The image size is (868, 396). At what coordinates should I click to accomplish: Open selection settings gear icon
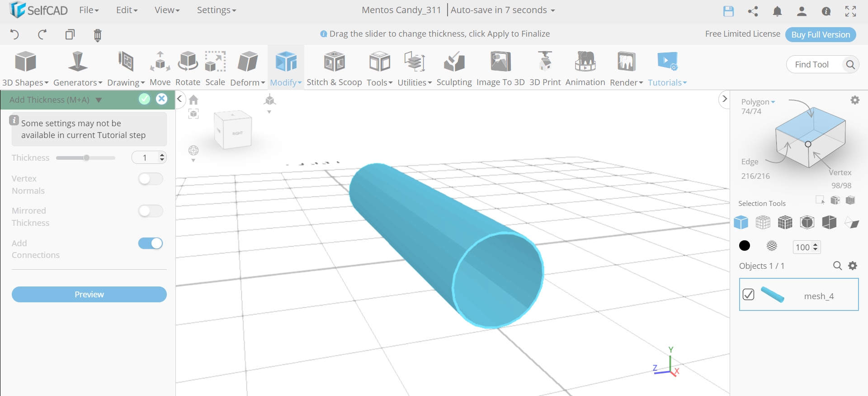[x=855, y=100]
